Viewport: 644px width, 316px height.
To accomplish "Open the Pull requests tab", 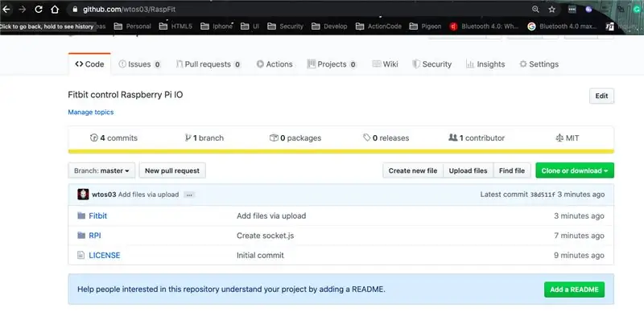I will click(208, 64).
